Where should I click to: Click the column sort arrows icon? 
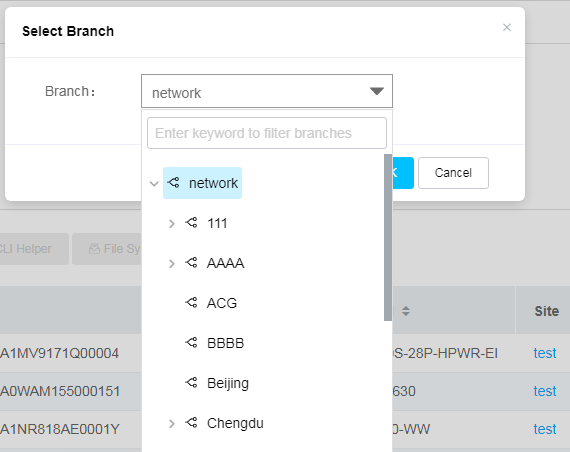click(406, 311)
